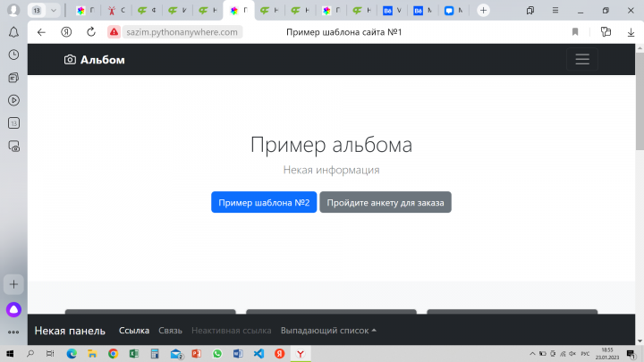This screenshot has height=362, width=644.
Task: Switch to the tab labeled Ф
Action: 147,11
